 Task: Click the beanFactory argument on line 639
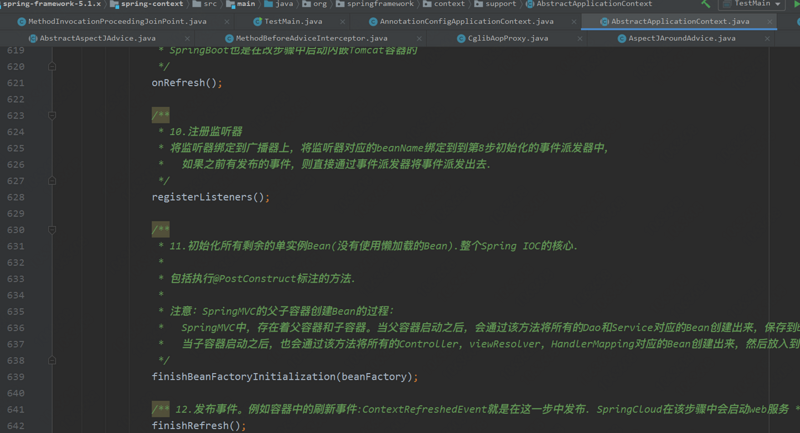click(x=373, y=376)
